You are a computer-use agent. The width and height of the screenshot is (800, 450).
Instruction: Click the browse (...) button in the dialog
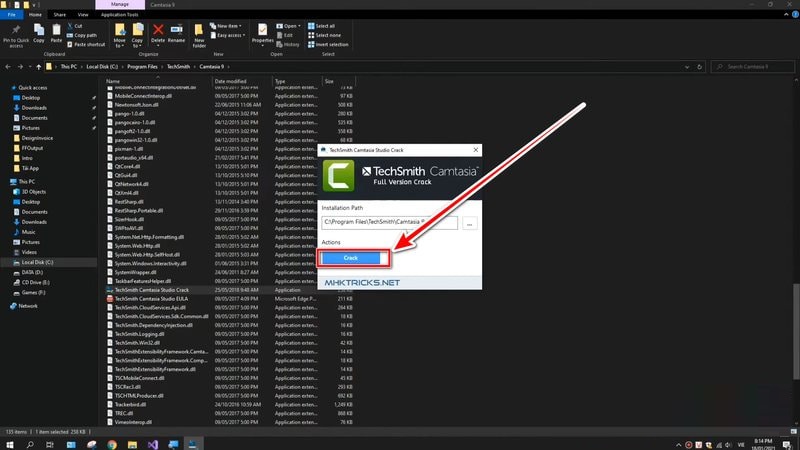[x=469, y=223]
